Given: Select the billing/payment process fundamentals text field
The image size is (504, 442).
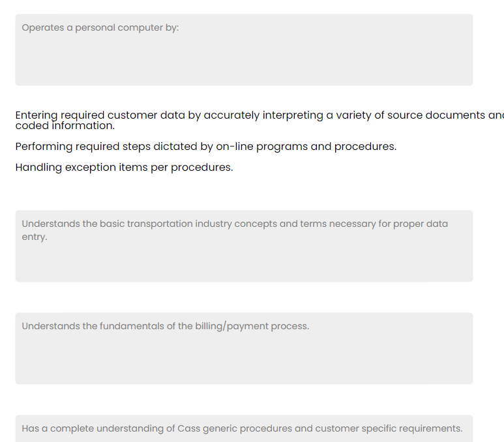Looking at the screenshot, I should (244, 348).
